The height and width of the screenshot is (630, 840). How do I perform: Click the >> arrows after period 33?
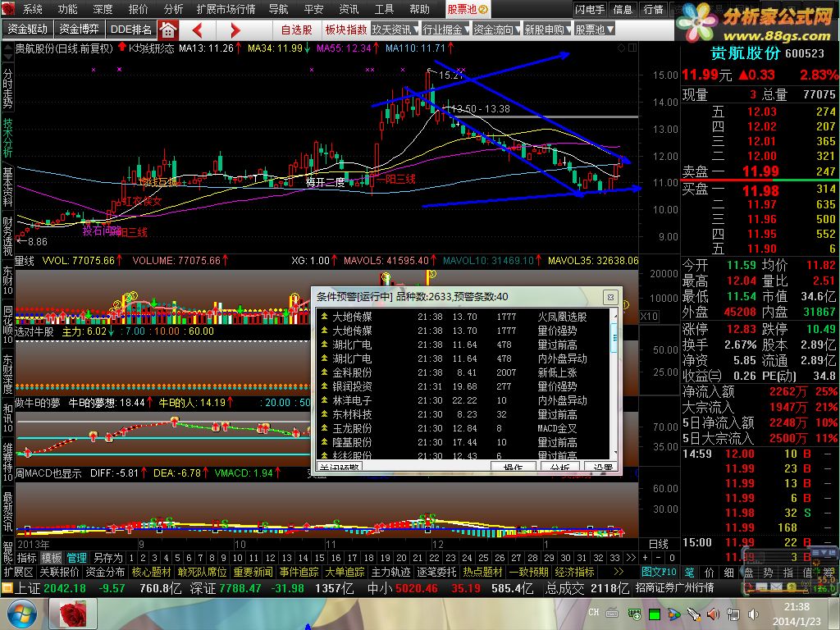pyautogui.click(x=631, y=558)
